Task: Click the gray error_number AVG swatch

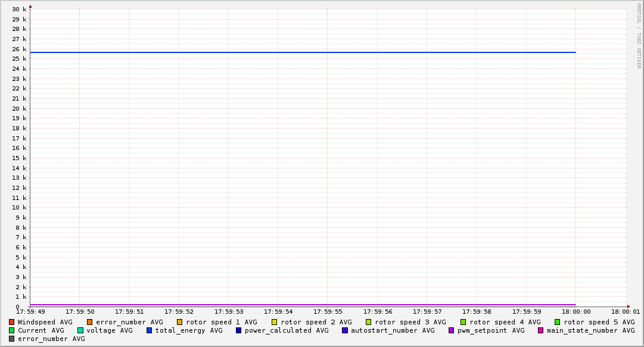Action: click(11, 339)
